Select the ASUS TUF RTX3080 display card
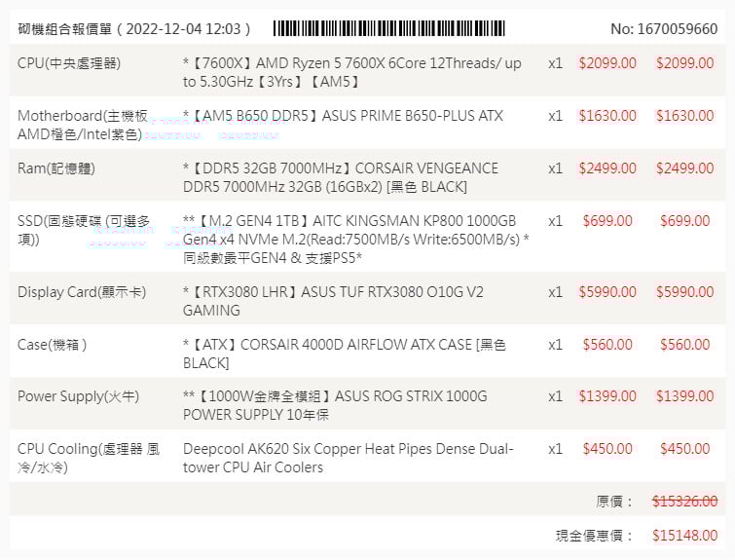The image size is (735, 560). 333,301
